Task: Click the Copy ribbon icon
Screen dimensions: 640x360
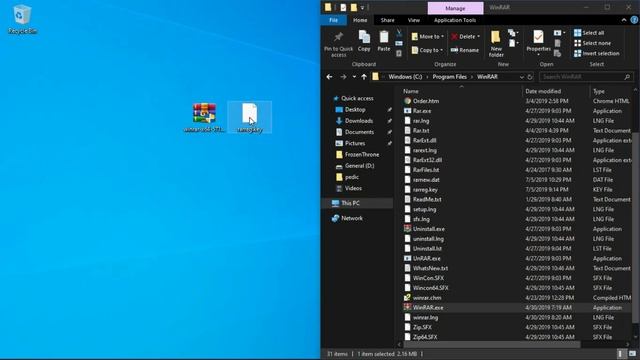Action: 364,41
